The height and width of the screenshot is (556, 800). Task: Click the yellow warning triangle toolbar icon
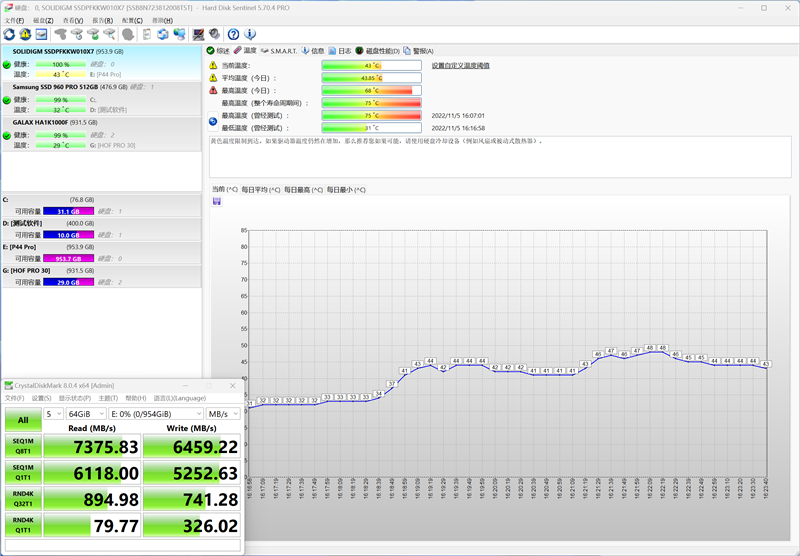click(x=24, y=34)
